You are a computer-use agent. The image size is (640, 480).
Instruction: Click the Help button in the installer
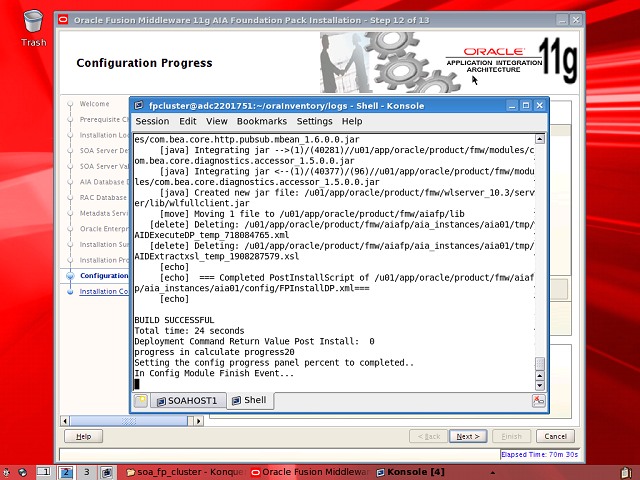click(x=83, y=436)
